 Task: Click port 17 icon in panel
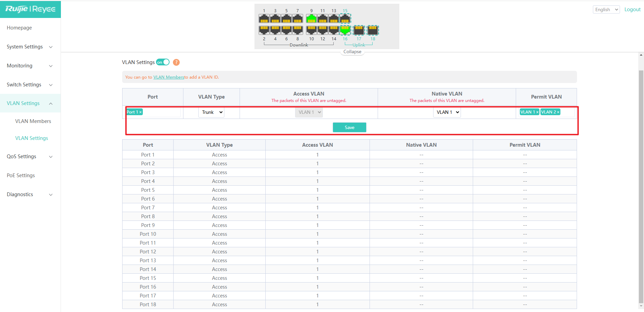coord(359,30)
